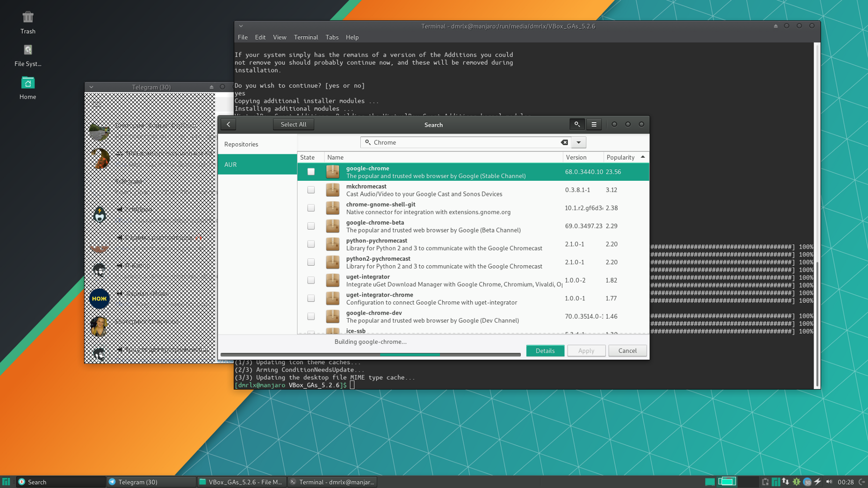Click the Details button
The width and height of the screenshot is (868, 488).
point(545,351)
